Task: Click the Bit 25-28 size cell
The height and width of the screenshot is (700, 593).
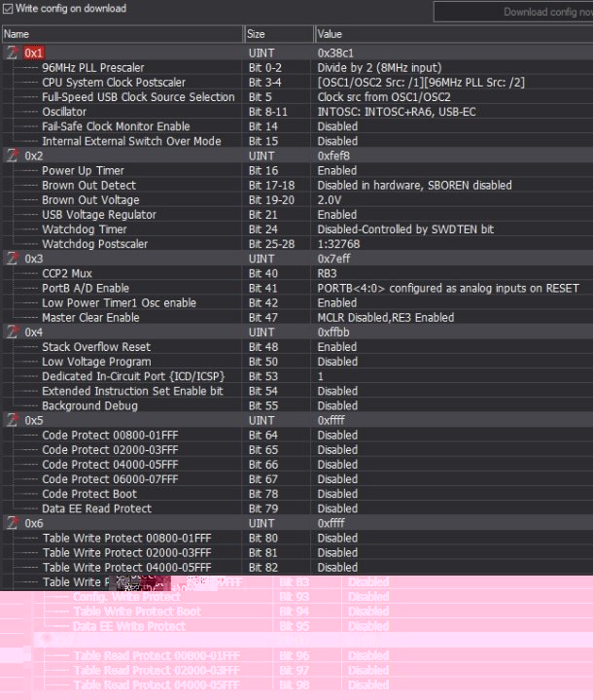Action: 271,244
